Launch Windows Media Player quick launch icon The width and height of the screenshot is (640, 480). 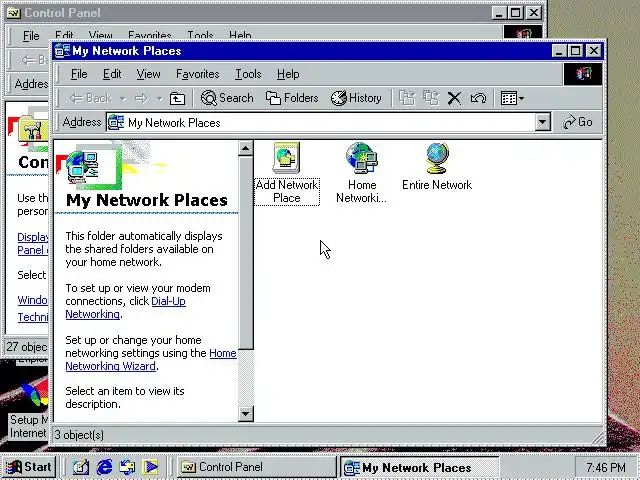pos(151,467)
